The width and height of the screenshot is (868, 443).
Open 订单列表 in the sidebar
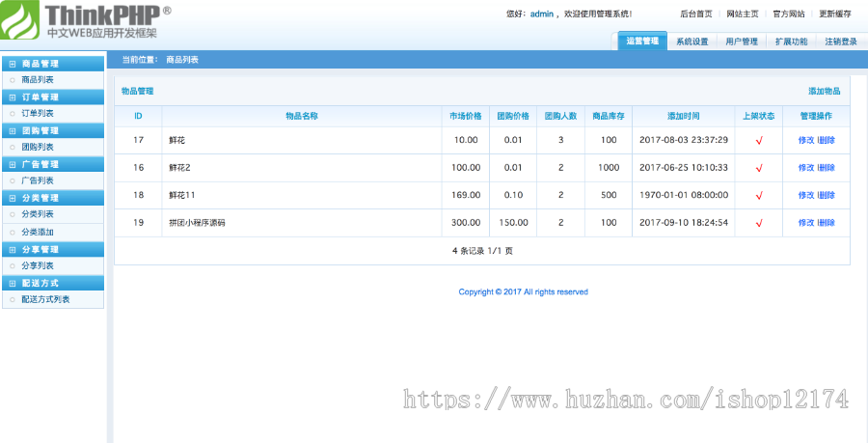(38, 113)
